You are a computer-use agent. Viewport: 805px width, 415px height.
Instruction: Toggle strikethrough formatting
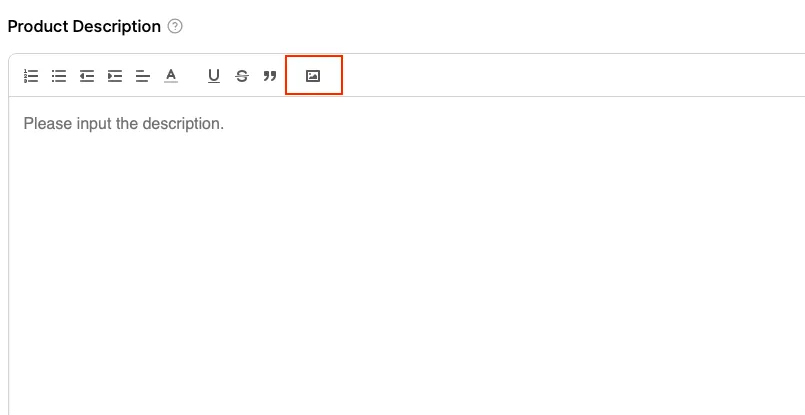click(241, 76)
